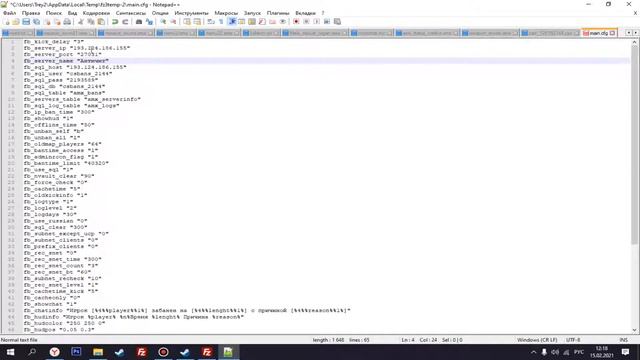Screen dimensions: 640x360
Task: Open the Файл menu
Action: click(9, 13)
